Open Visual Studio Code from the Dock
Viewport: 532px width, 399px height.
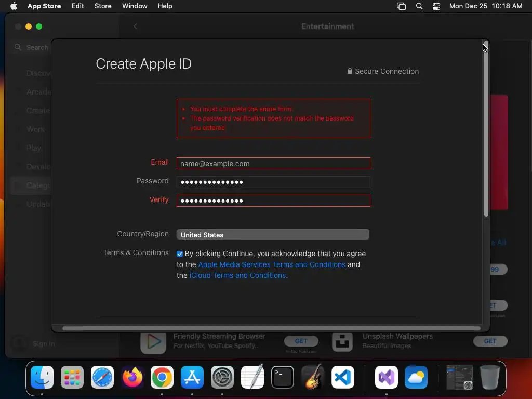click(x=343, y=377)
